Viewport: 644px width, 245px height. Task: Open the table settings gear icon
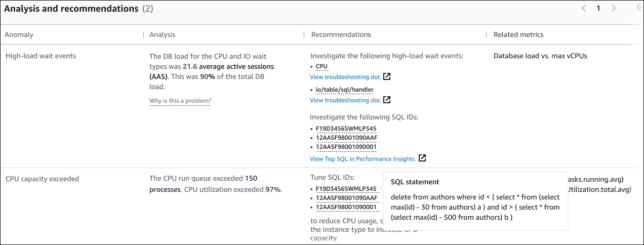[640, 8]
